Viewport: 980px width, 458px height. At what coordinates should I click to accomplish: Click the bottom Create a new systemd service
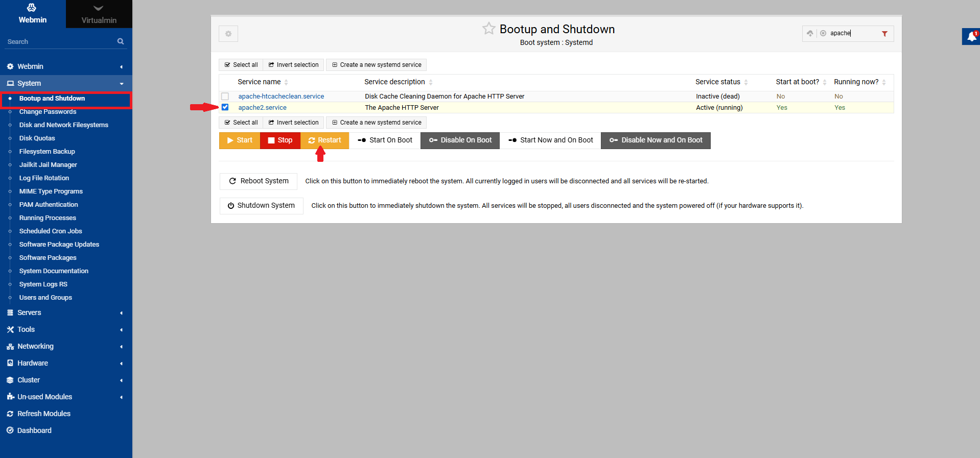tap(377, 123)
